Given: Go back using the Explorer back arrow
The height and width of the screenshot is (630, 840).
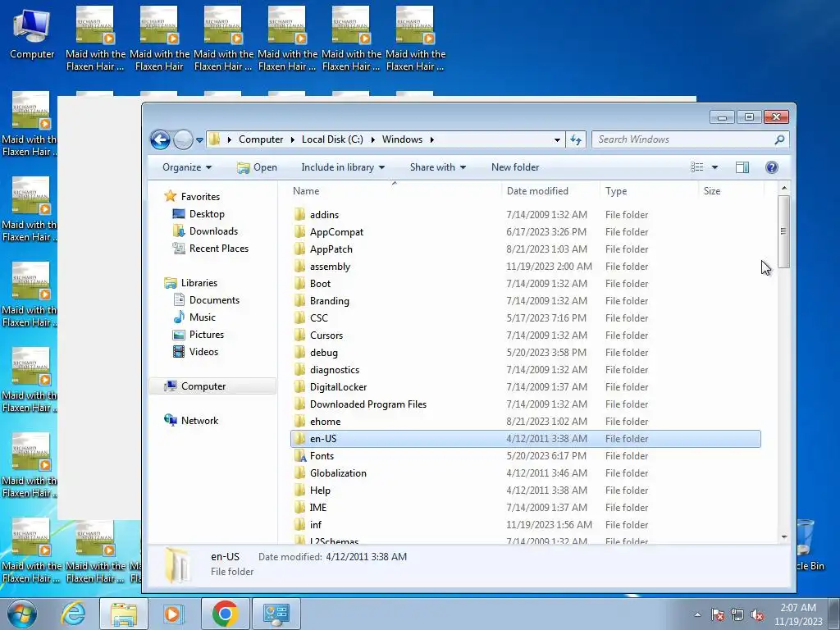Looking at the screenshot, I should pos(160,139).
